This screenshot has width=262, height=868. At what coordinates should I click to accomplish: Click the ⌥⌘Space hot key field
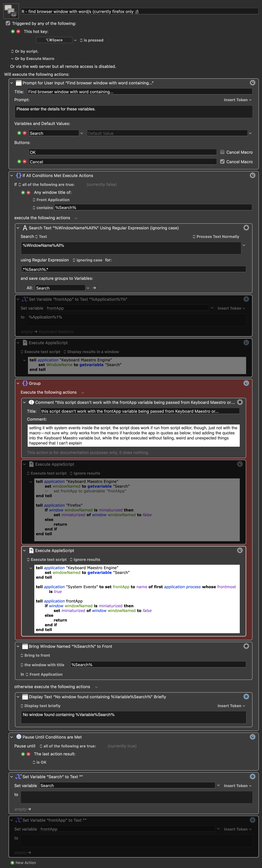pyautogui.click(x=54, y=40)
